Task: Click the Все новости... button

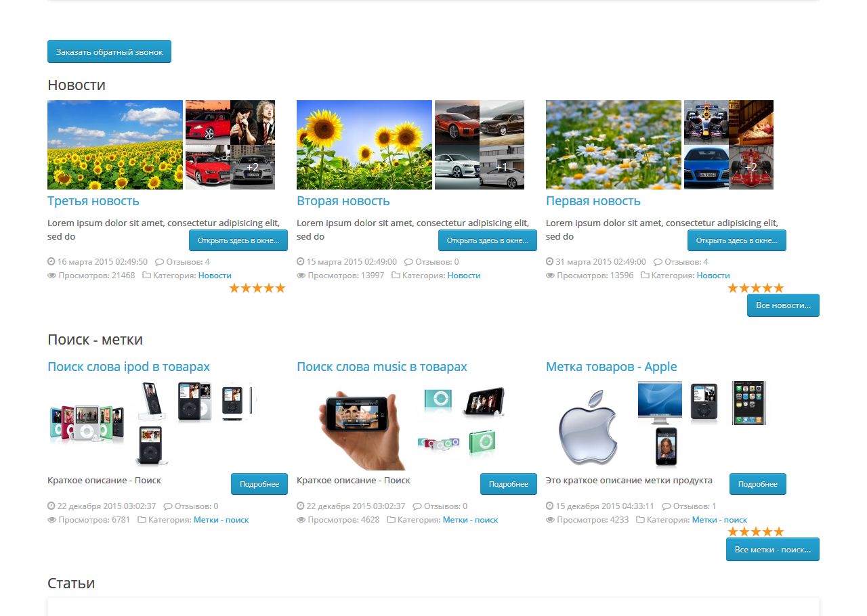Action: (783, 305)
